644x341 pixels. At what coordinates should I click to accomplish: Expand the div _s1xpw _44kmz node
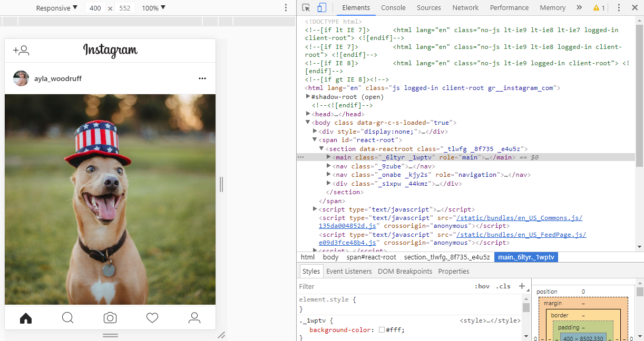[329, 183]
